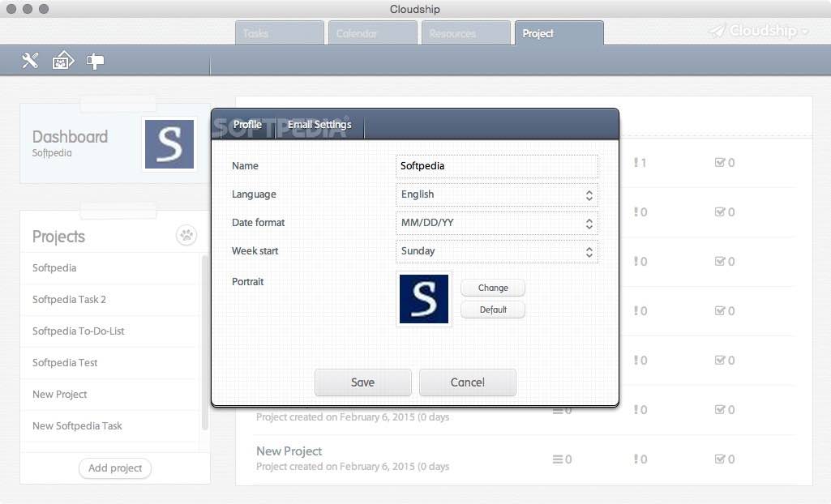Screen dimensions: 831x504
Task: Click the house dashboard toolbar icon
Action: (63, 61)
